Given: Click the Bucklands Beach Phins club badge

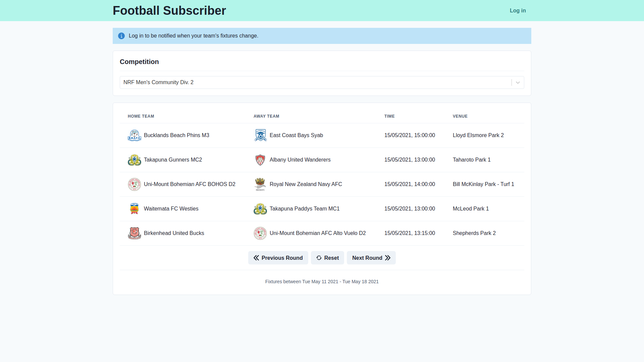Looking at the screenshot, I should [x=135, y=135].
